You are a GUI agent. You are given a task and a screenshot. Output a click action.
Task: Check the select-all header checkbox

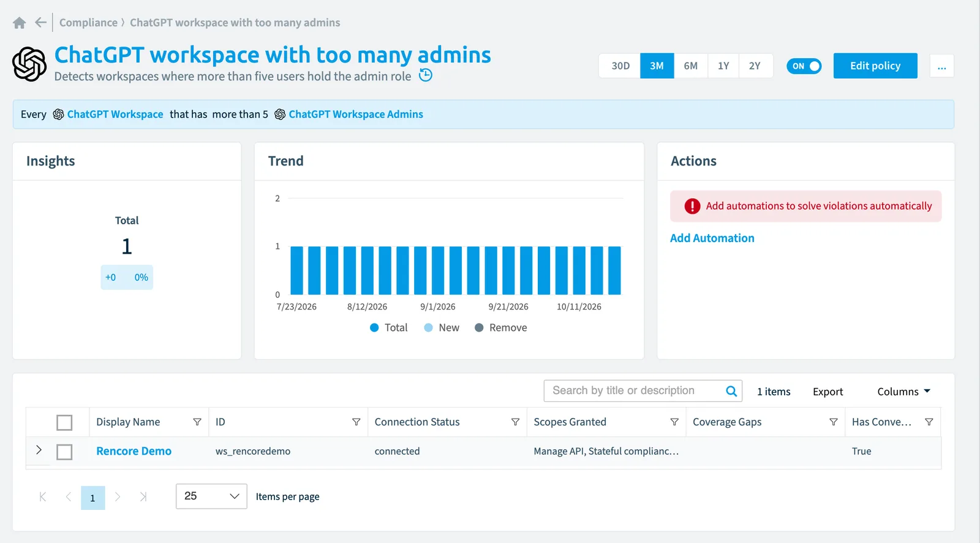(x=64, y=423)
